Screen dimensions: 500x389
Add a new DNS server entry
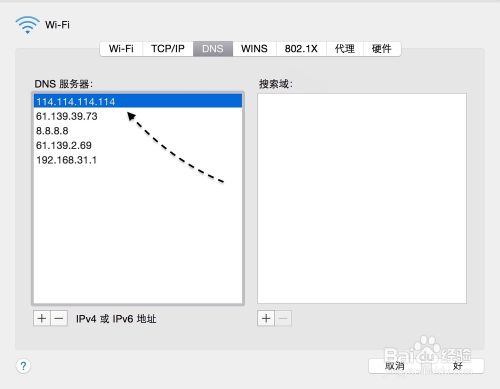tap(42, 318)
